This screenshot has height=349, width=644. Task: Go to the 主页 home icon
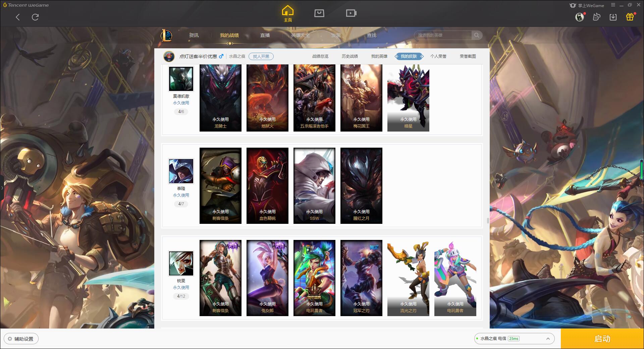click(287, 14)
